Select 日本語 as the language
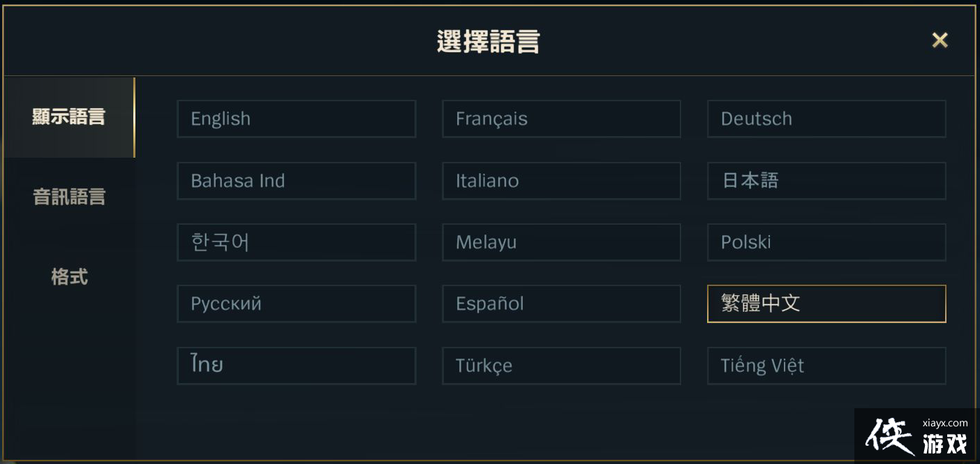 tap(826, 181)
